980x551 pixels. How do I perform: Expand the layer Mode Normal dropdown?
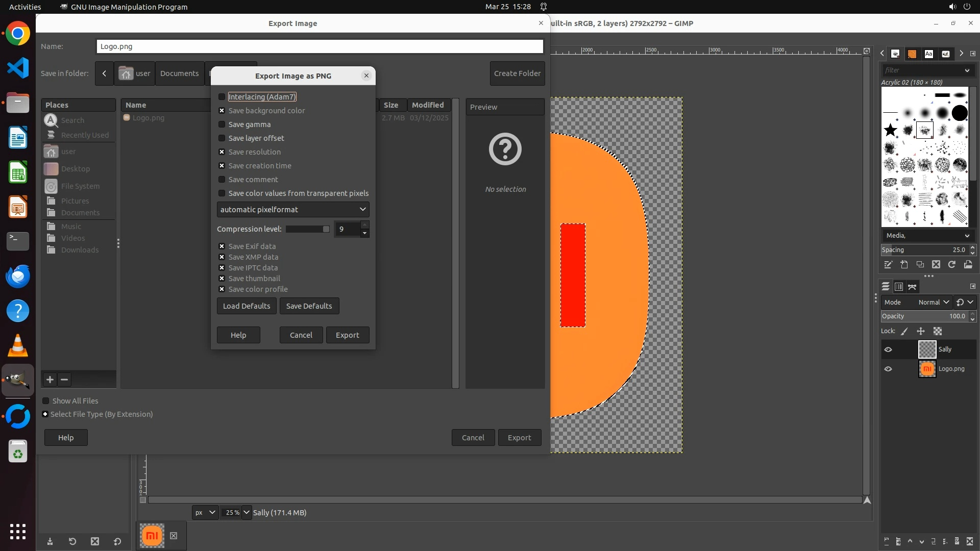[934, 302]
